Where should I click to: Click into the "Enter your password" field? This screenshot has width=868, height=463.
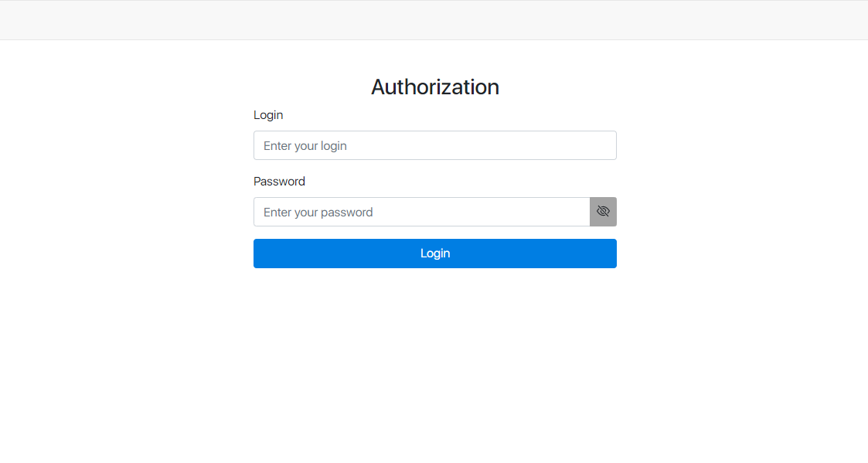421,212
